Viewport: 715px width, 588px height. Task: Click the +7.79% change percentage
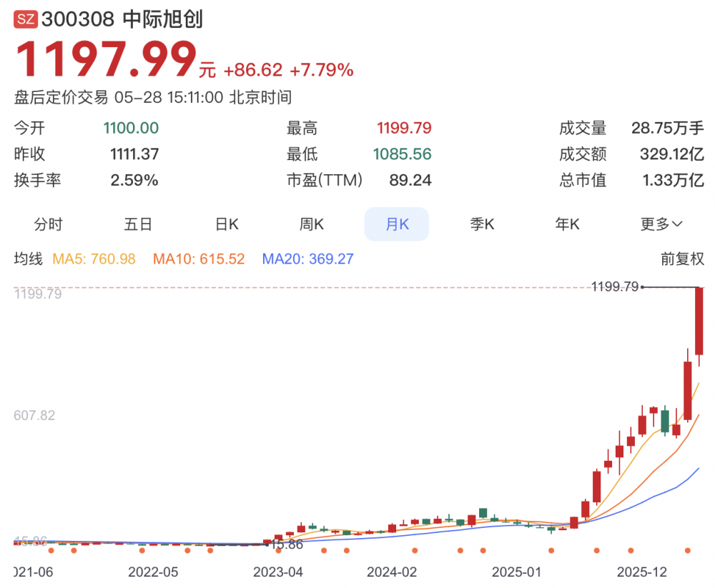coord(321,70)
